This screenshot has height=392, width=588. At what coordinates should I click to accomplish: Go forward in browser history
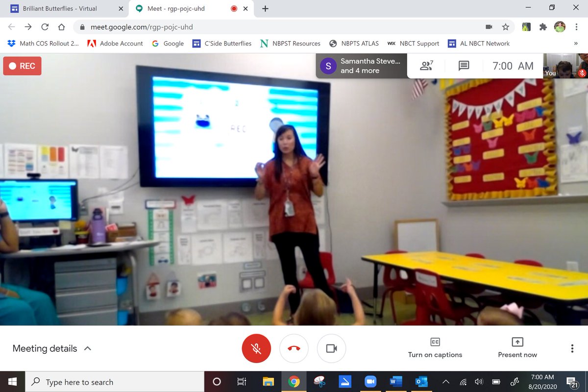click(x=28, y=27)
